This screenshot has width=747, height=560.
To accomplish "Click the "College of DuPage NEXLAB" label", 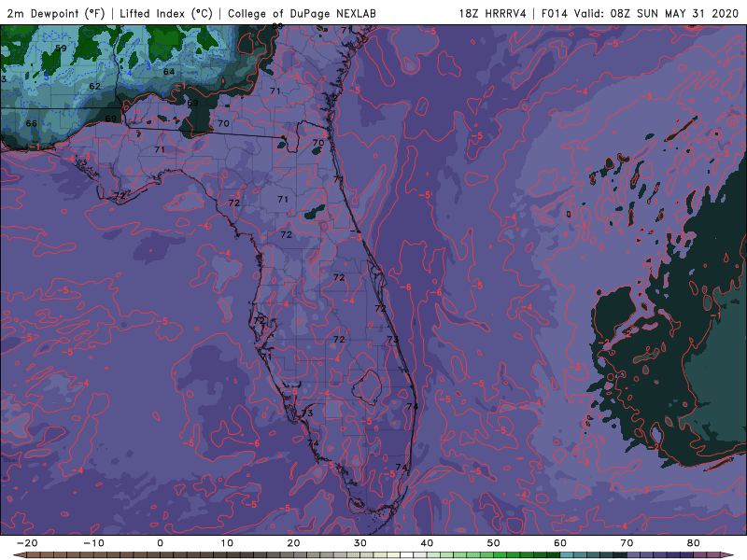I will point(302,13).
